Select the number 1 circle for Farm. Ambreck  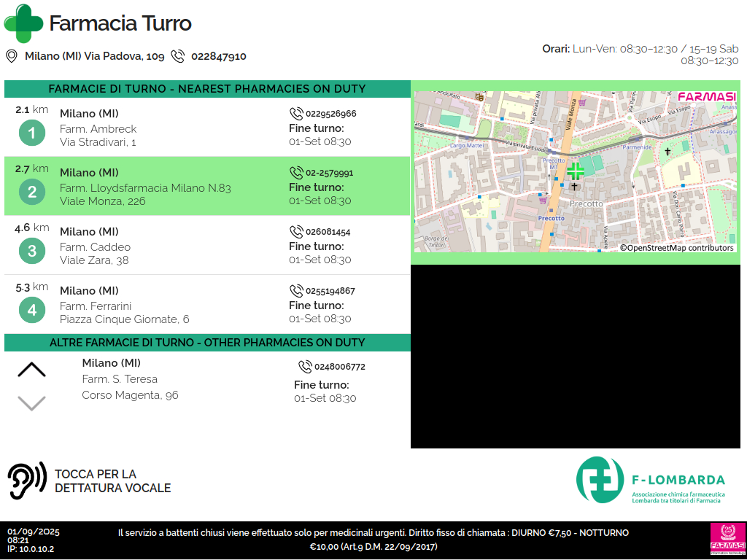tap(31, 133)
